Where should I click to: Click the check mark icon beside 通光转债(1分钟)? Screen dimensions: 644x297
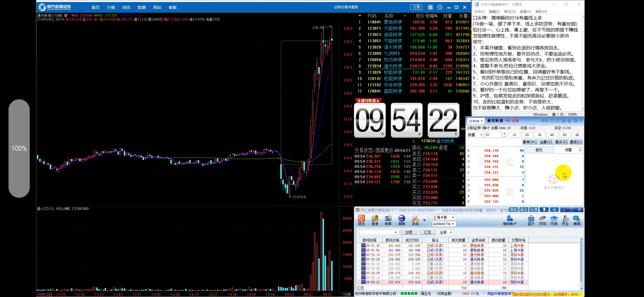66,15
